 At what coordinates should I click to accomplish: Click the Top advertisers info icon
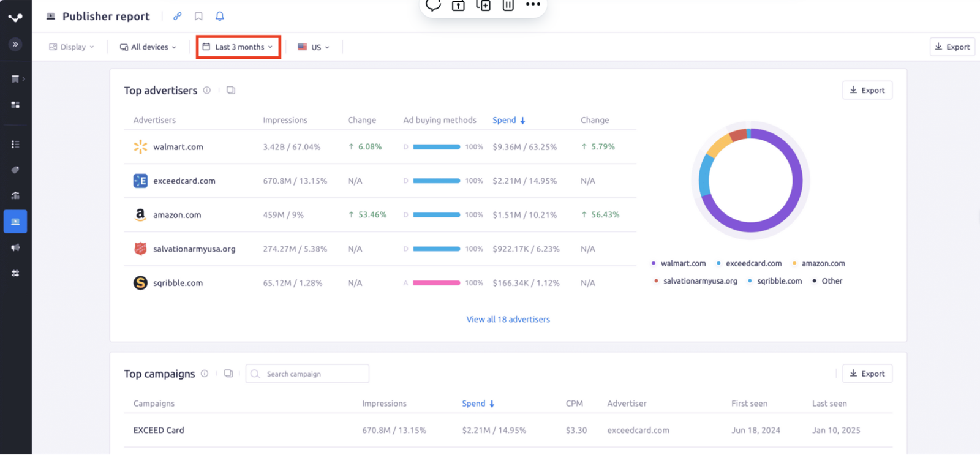point(207,91)
